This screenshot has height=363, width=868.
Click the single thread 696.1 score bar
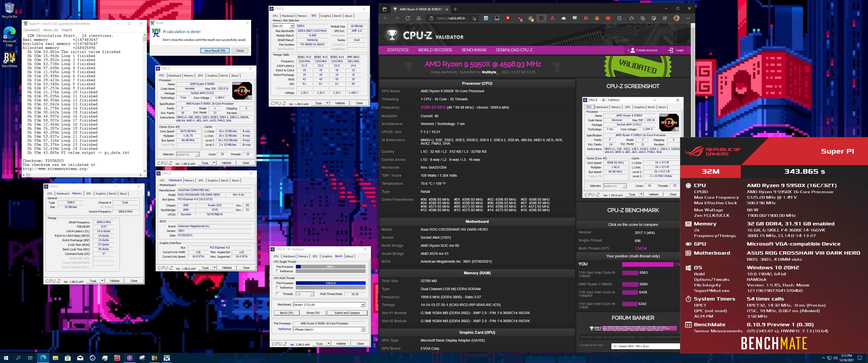331,267
